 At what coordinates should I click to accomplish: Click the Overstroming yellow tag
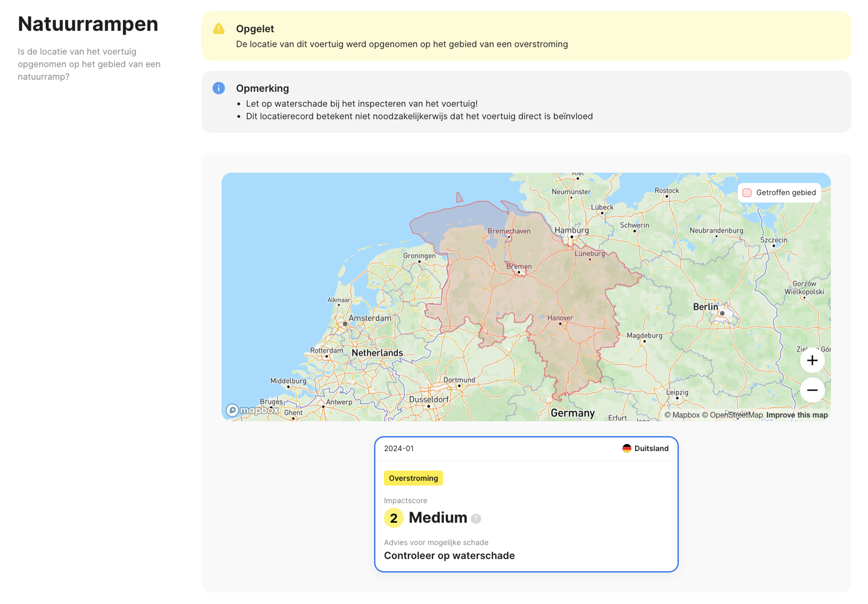coord(413,478)
